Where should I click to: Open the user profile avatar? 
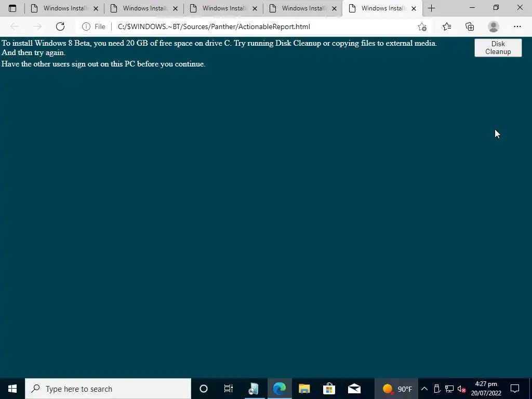click(x=494, y=26)
